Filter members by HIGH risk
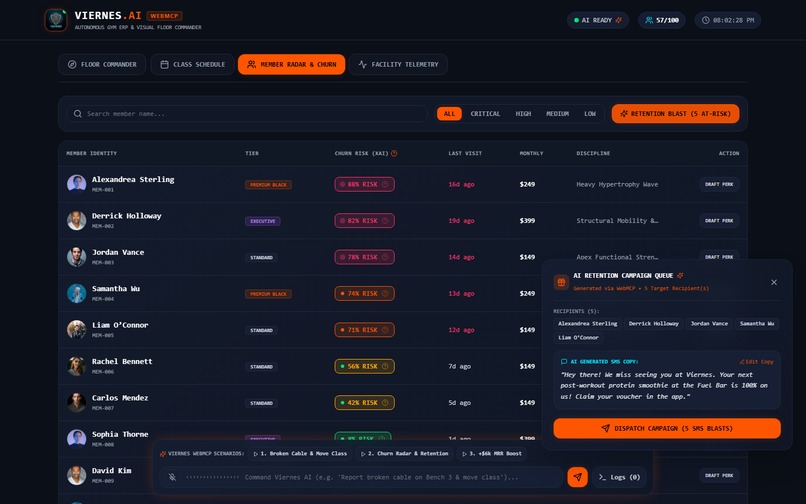 pos(523,114)
